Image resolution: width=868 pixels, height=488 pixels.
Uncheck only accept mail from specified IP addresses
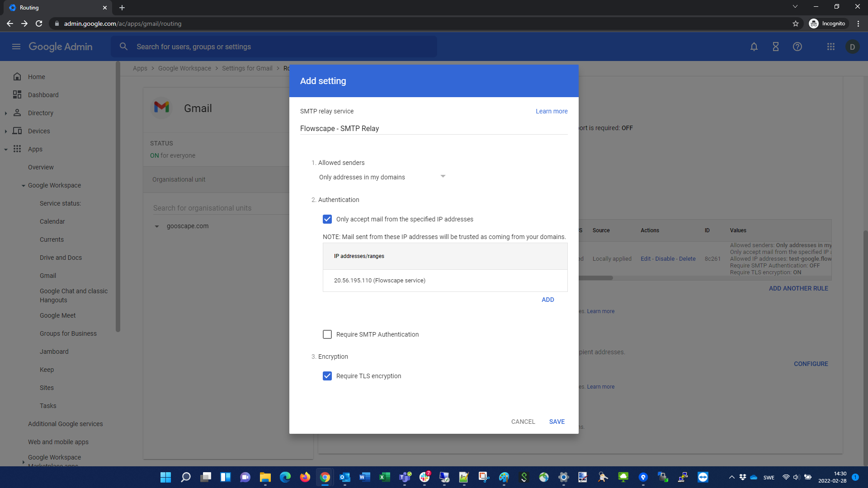327,219
